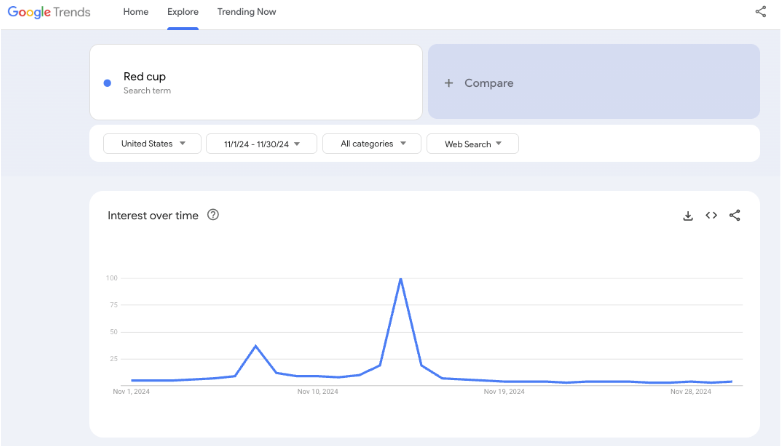The width and height of the screenshot is (781, 446).
Task: Download the Interest over time CSV
Action: click(688, 215)
